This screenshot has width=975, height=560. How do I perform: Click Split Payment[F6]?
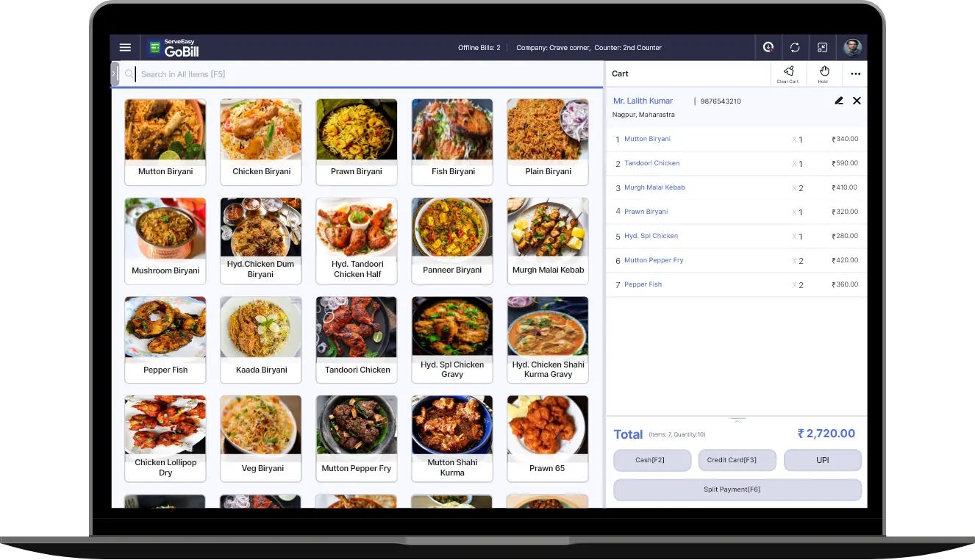[x=737, y=489]
